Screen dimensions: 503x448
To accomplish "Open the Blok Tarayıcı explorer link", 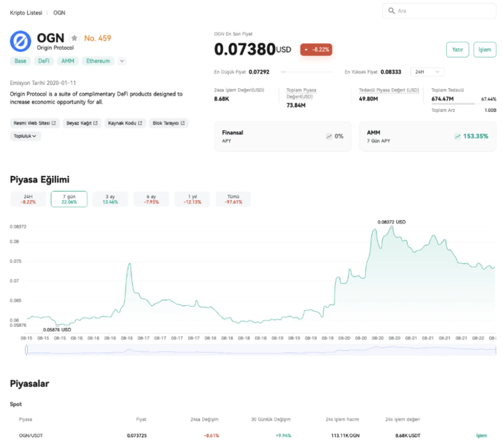I will [169, 123].
